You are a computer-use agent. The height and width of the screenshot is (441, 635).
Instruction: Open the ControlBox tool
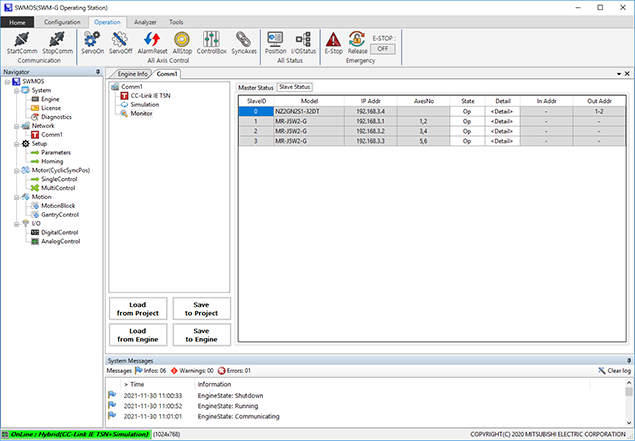pos(211,39)
